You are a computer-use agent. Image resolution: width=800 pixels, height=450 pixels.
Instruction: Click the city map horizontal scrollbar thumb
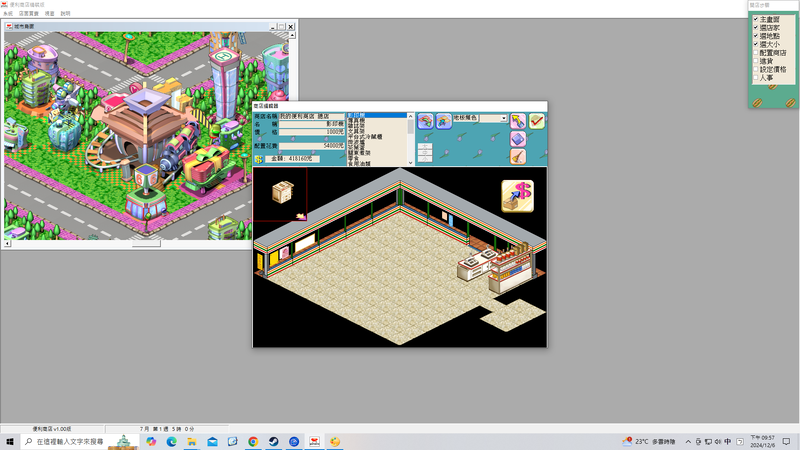(146, 244)
